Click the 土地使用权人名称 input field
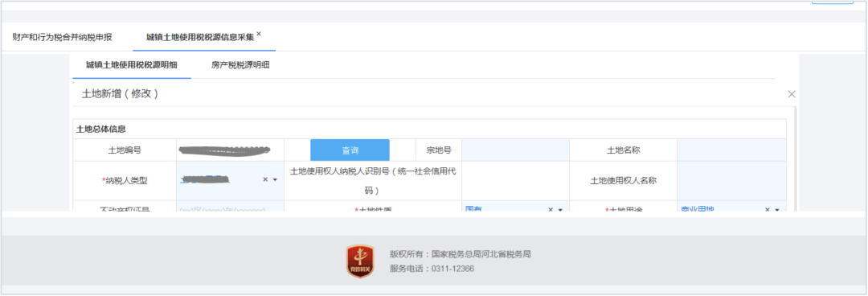Viewport: 868px width, 296px height. point(731,181)
